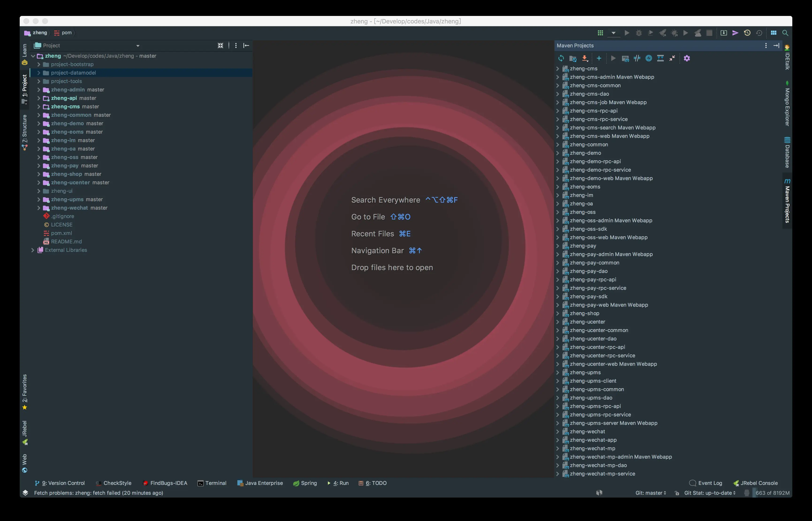Expand zheng-pay-sdk Maven project node

pyautogui.click(x=557, y=296)
